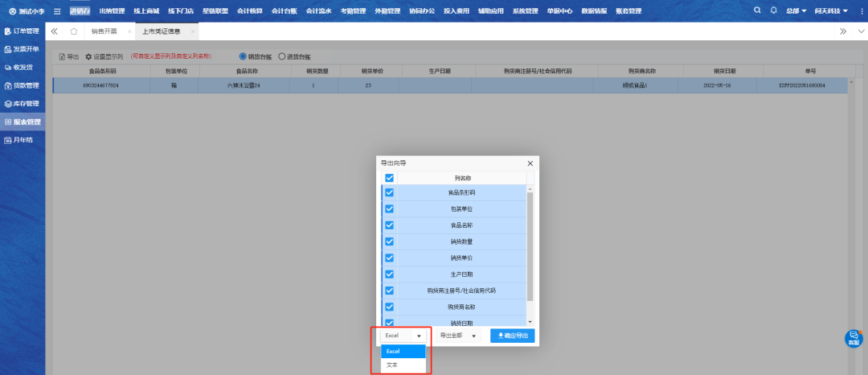Click the hamburger menu icon in header

click(x=57, y=11)
